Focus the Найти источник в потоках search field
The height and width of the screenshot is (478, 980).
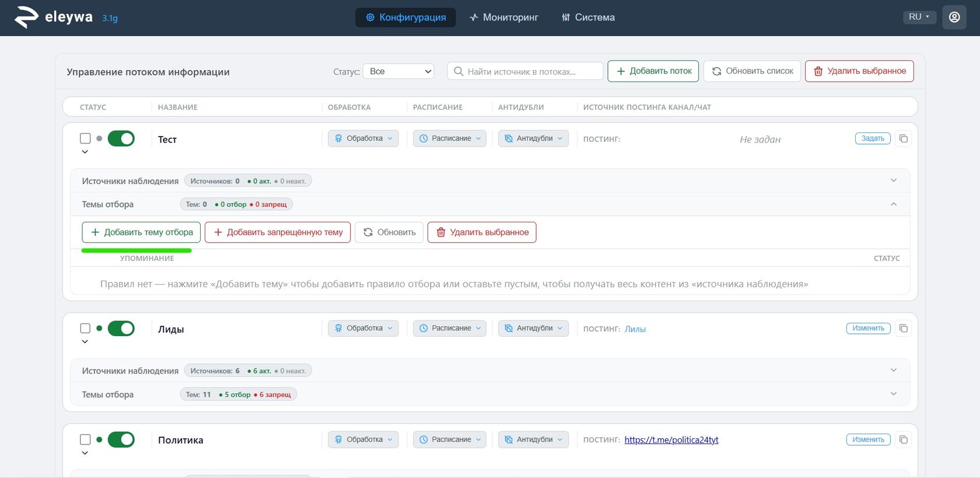(x=525, y=71)
